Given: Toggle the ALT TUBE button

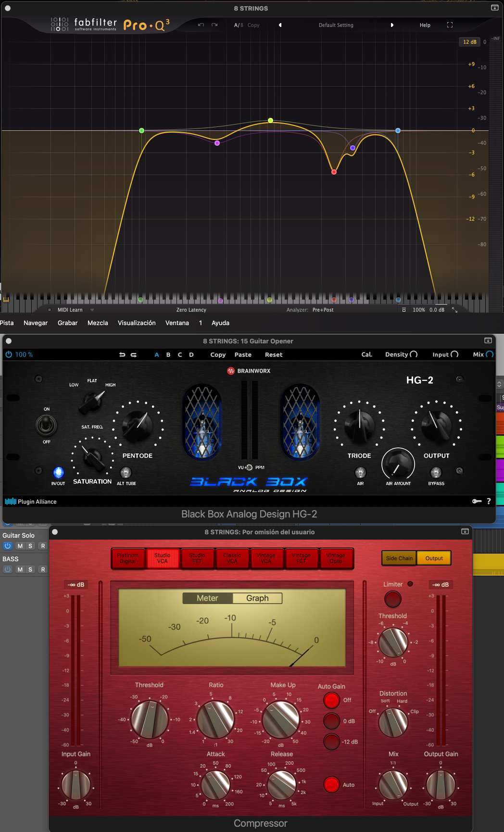Looking at the screenshot, I should click(x=126, y=473).
